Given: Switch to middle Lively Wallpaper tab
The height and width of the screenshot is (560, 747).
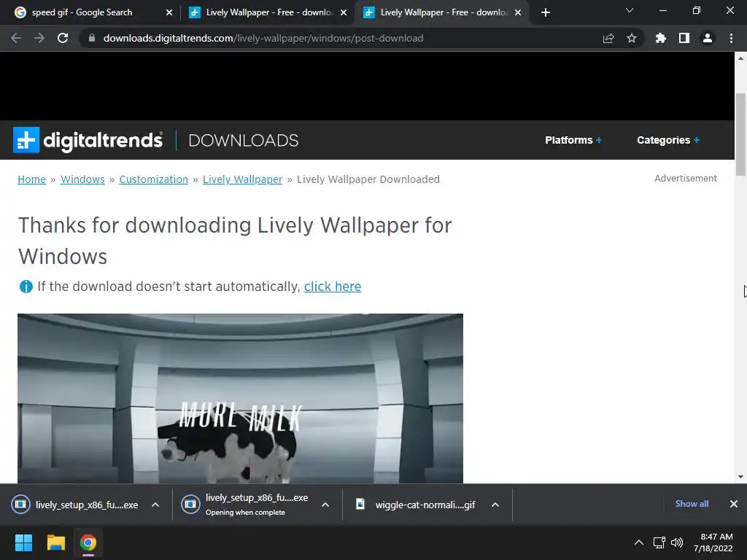Looking at the screenshot, I should [x=267, y=12].
